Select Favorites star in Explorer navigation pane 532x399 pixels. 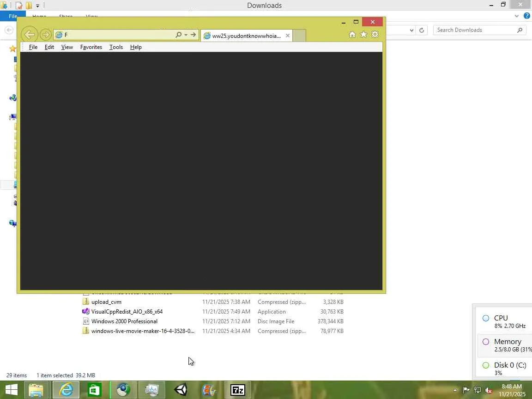[12, 49]
